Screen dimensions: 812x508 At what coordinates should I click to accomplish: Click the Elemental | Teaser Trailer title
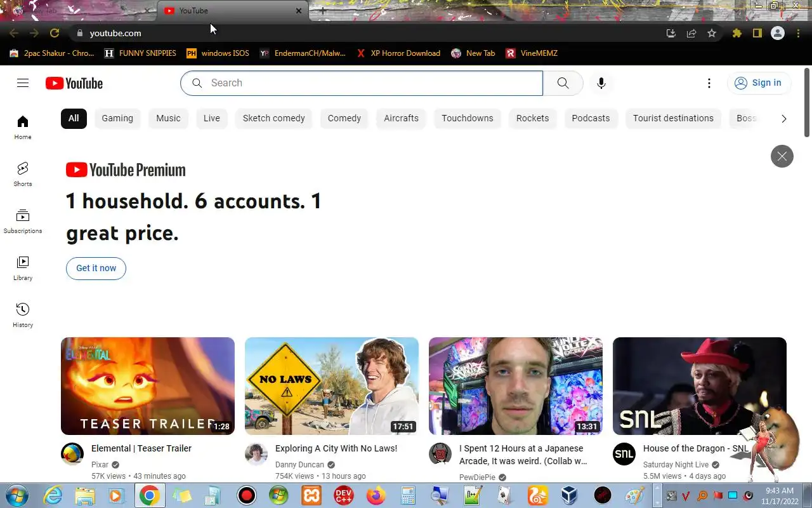(141, 448)
